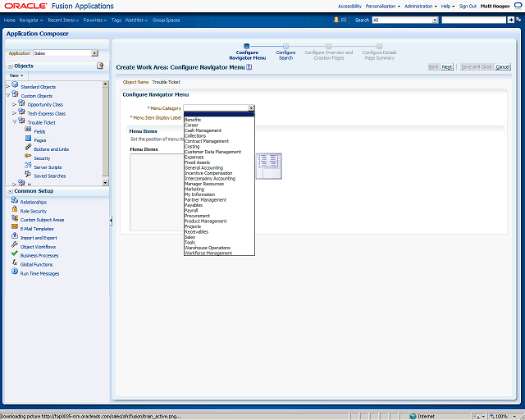Click the Run Time Messages info icon
The image size is (525, 420).
point(15,271)
